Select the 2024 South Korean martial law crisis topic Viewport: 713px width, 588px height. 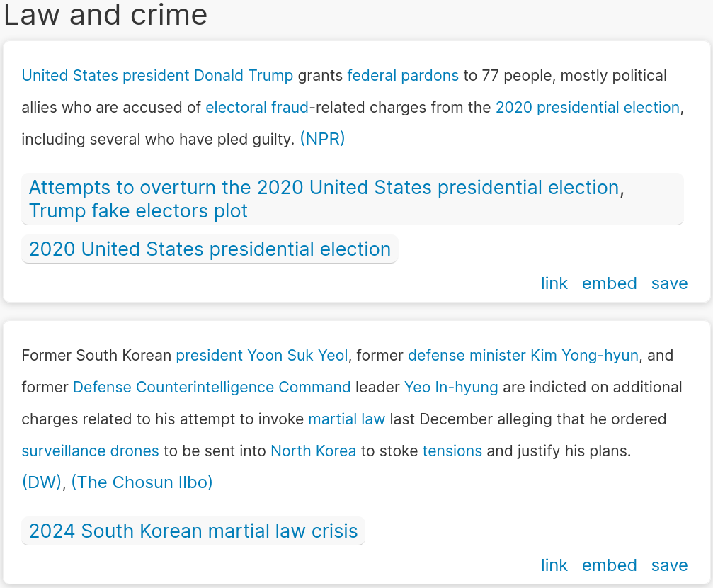(x=193, y=531)
